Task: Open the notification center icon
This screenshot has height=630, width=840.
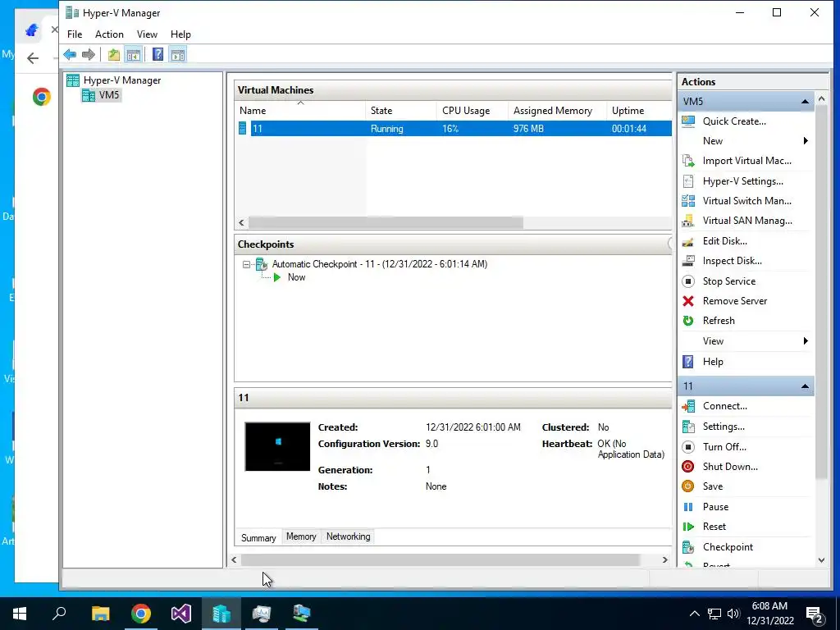Action: tap(815, 614)
